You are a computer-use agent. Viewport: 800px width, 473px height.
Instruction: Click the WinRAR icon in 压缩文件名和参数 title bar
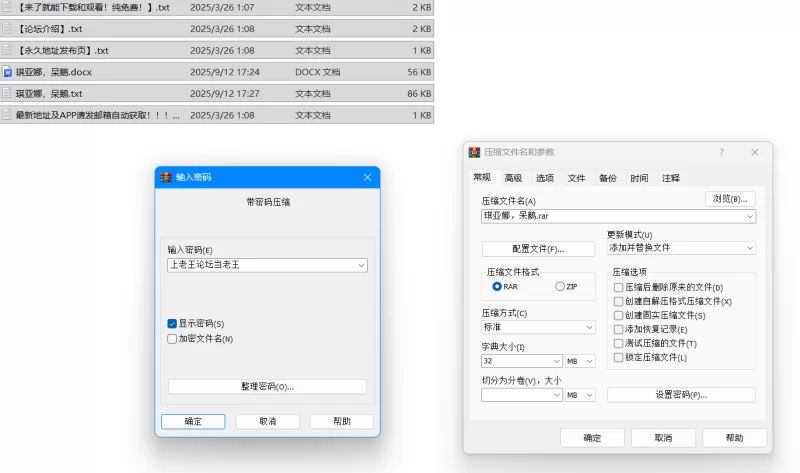coord(474,152)
